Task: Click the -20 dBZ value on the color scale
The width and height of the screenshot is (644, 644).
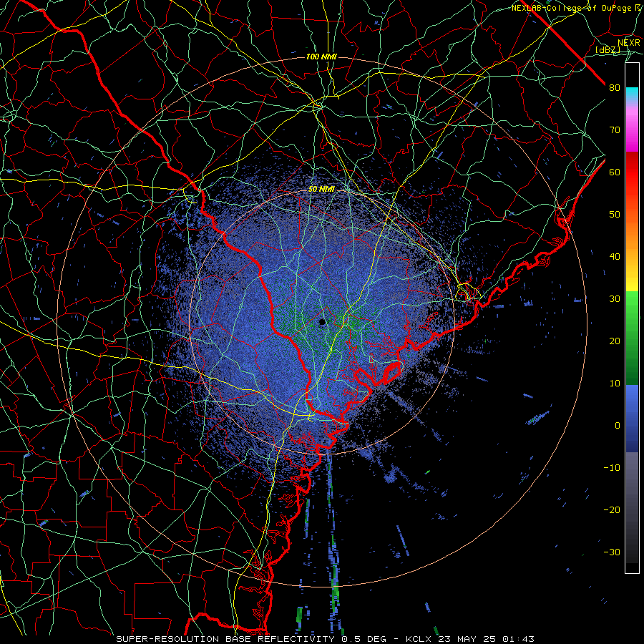Action: tap(612, 509)
